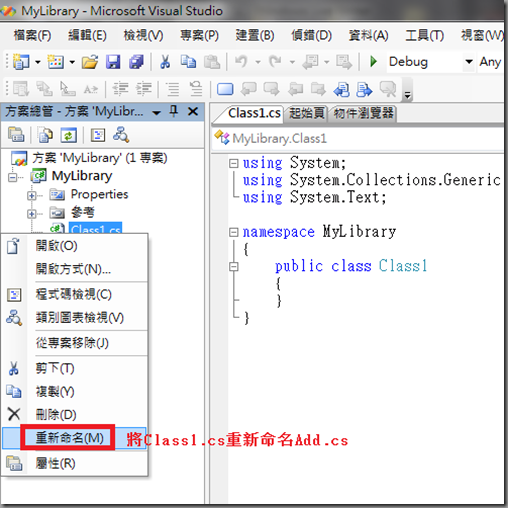Choose 從專案移除(J) in context menu
Viewport: 508px width, 508px height.
74,343
